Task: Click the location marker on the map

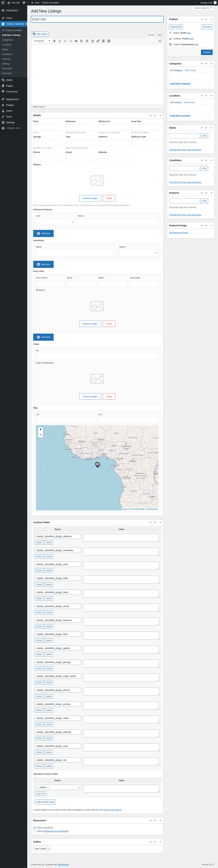Action: (97, 464)
